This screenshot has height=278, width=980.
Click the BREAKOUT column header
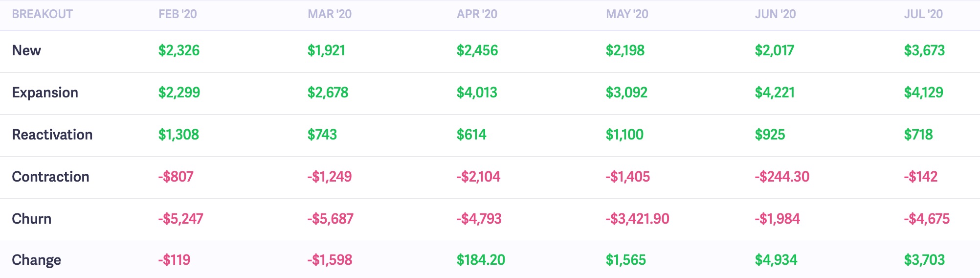(43, 14)
